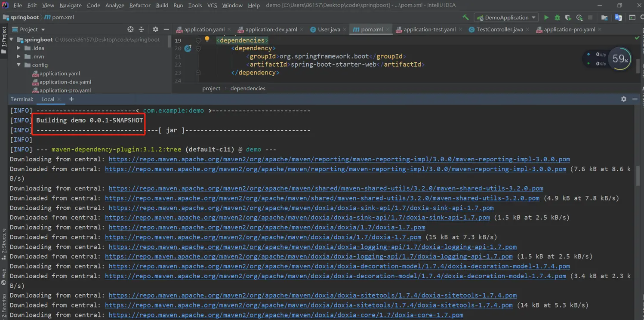Open Project Structure folder icon
This screenshot has width=644, height=320.
[x=604, y=18]
